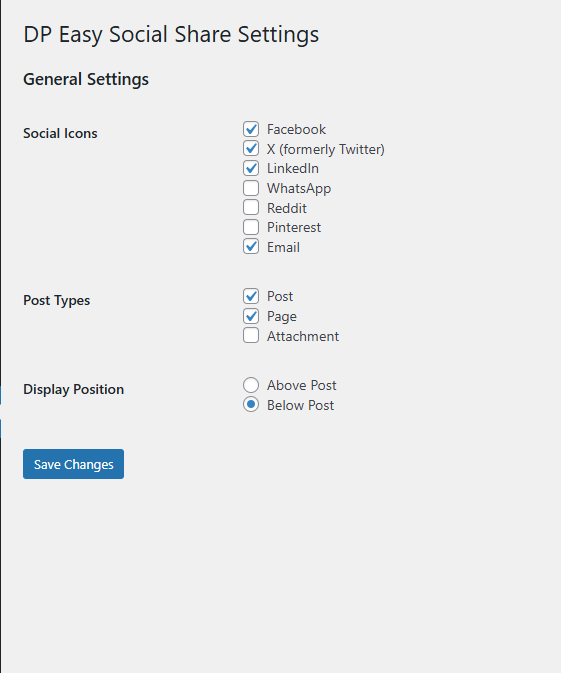561x673 pixels.
Task: Click the Social Icons field label
Action: tap(60, 133)
